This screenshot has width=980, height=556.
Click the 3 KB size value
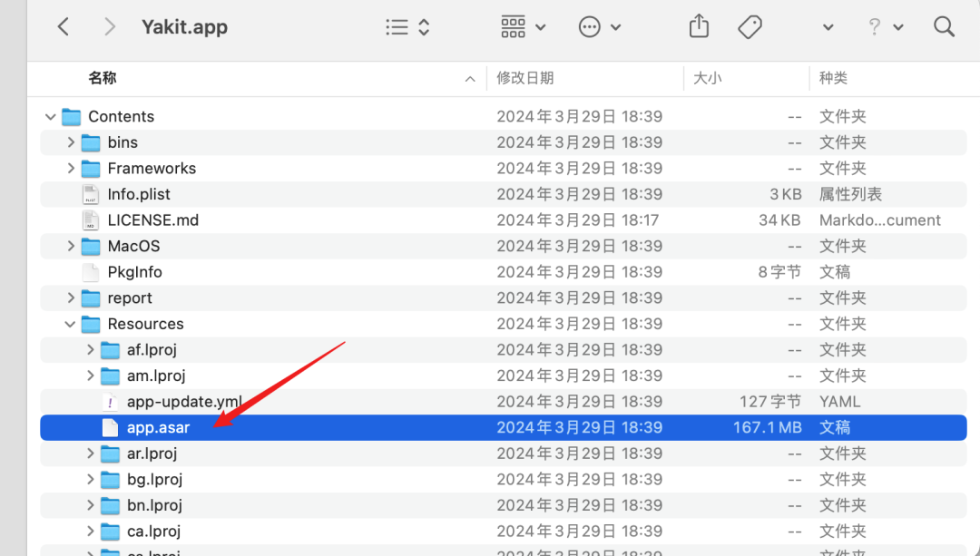[x=786, y=194]
